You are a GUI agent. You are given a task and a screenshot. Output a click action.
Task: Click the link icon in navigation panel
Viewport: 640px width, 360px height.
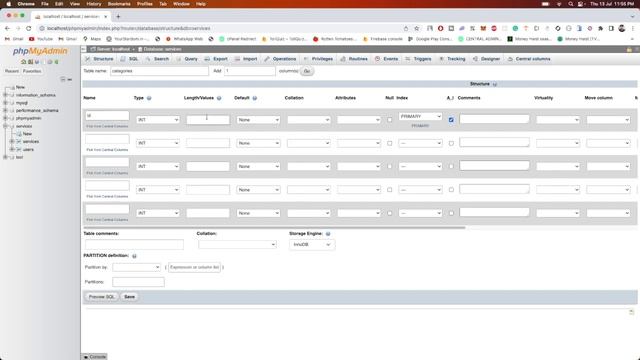pos(70,80)
